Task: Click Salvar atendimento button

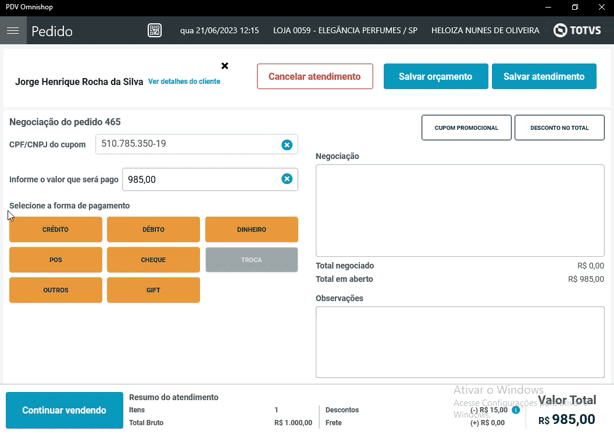Action: [x=544, y=76]
